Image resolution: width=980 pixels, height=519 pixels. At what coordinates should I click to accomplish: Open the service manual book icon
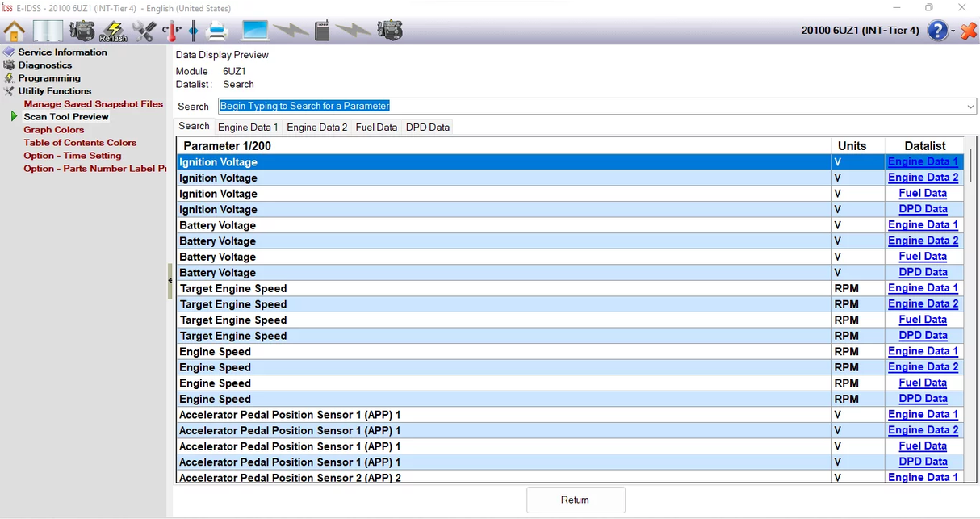48,31
